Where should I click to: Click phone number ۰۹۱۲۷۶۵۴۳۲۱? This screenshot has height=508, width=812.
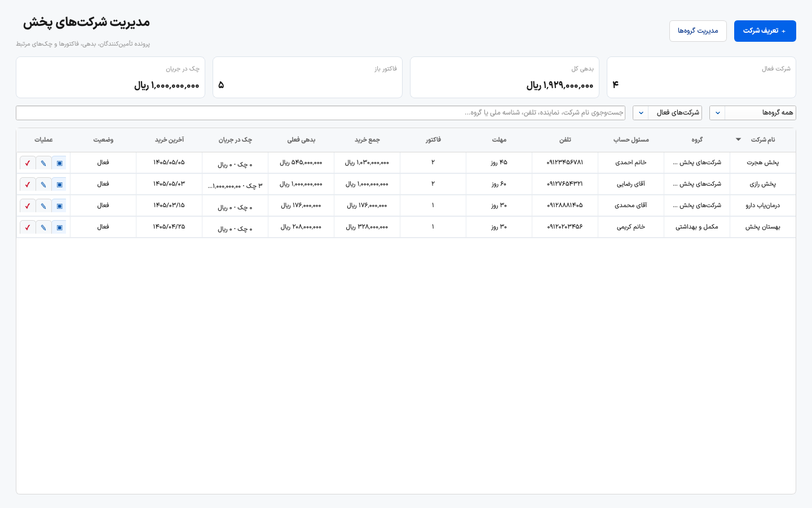565,184
